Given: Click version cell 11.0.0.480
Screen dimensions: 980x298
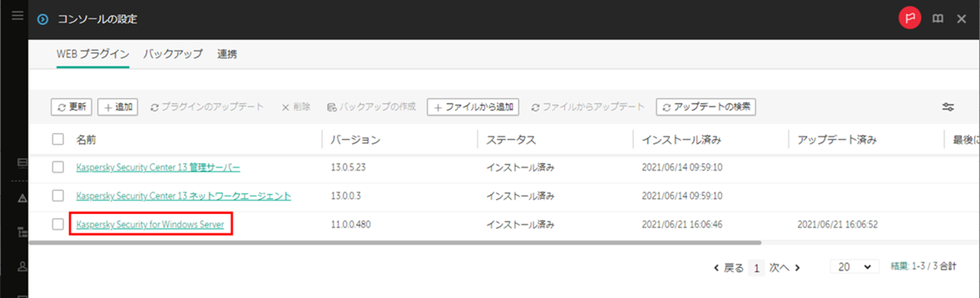Looking at the screenshot, I should pyautogui.click(x=351, y=224).
